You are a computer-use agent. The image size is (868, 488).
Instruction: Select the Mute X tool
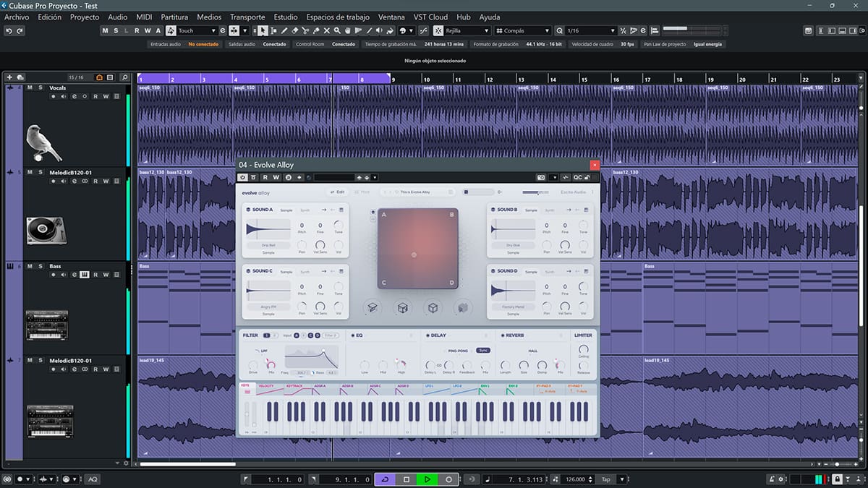tap(327, 31)
